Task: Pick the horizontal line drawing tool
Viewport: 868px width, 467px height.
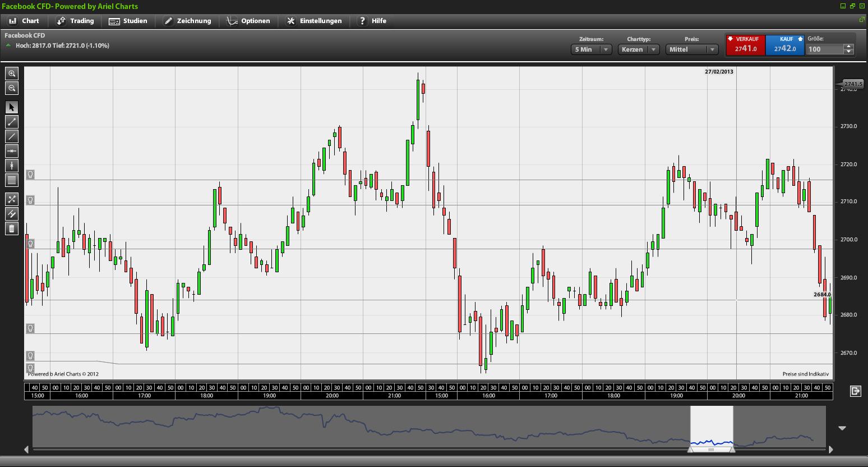Action: (x=12, y=151)
